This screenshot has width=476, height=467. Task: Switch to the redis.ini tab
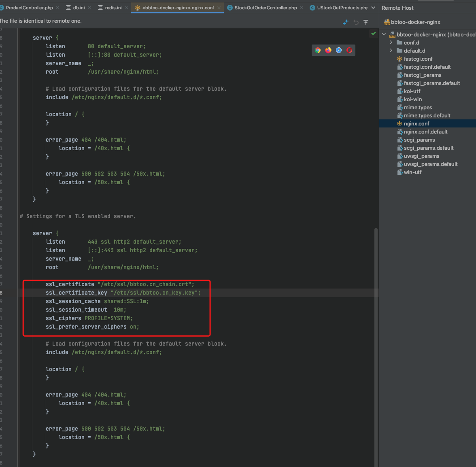[x=113, y=8]
